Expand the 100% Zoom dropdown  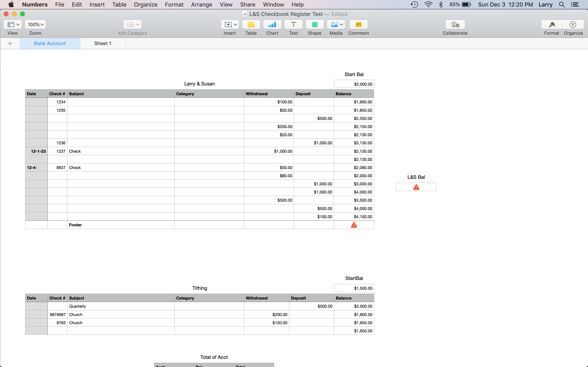pos(35,24)
